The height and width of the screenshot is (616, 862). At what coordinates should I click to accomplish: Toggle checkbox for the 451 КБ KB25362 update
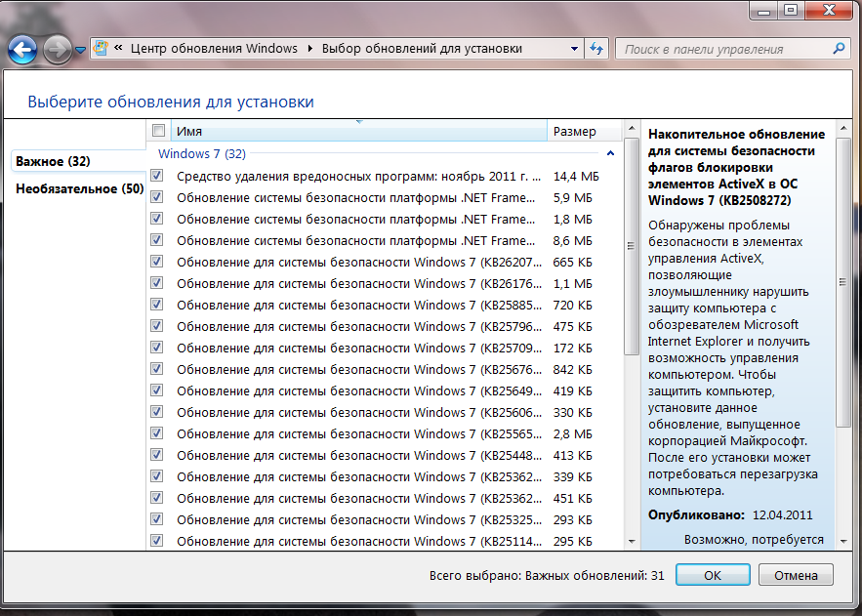tap(157, 497)
